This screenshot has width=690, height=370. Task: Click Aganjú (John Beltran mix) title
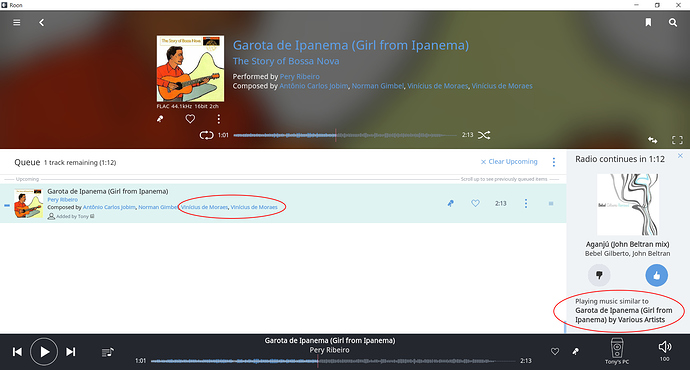(628, 244)
